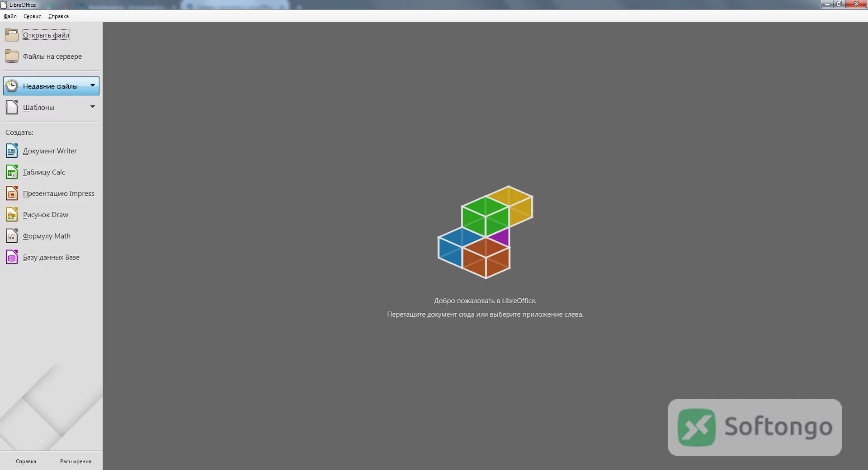Click the LibreOffice title bar document icon
Screen dimensions: 868x470
coord(4,5)
